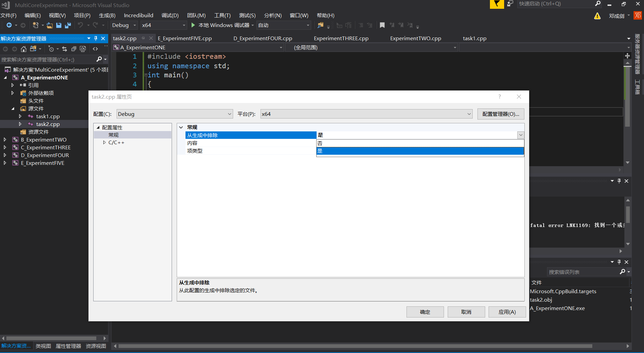Click the 确定 button
The width and height of the screenshot is (644, 353).
point(425,312)
